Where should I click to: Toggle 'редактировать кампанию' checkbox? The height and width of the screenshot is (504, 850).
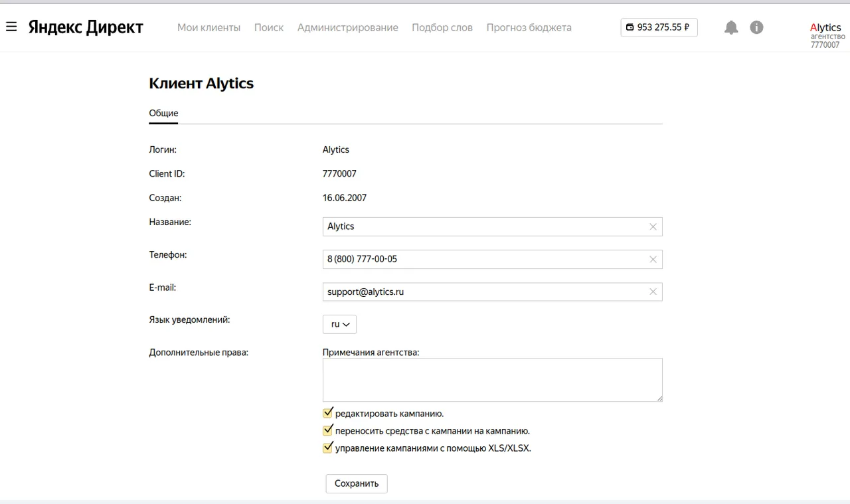click(x=327, y=413)
